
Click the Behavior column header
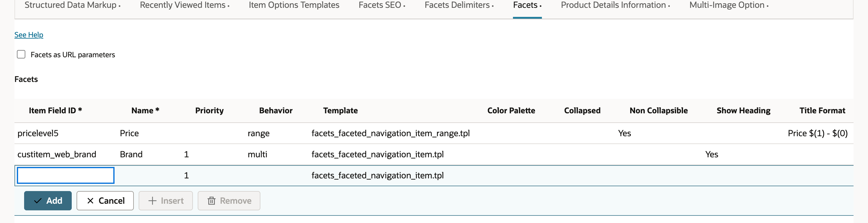[276, 111]
